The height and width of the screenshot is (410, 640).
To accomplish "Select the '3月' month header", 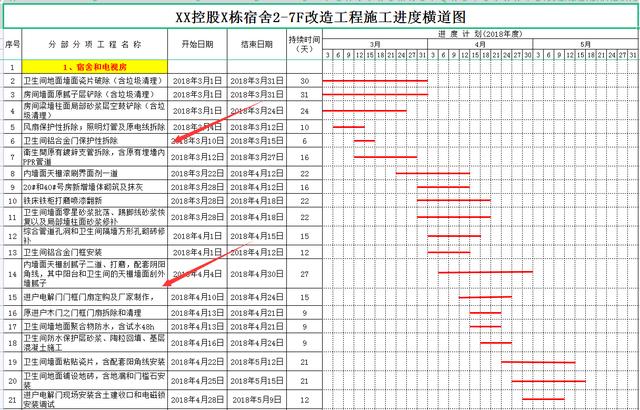I will (x=375, y=44).
